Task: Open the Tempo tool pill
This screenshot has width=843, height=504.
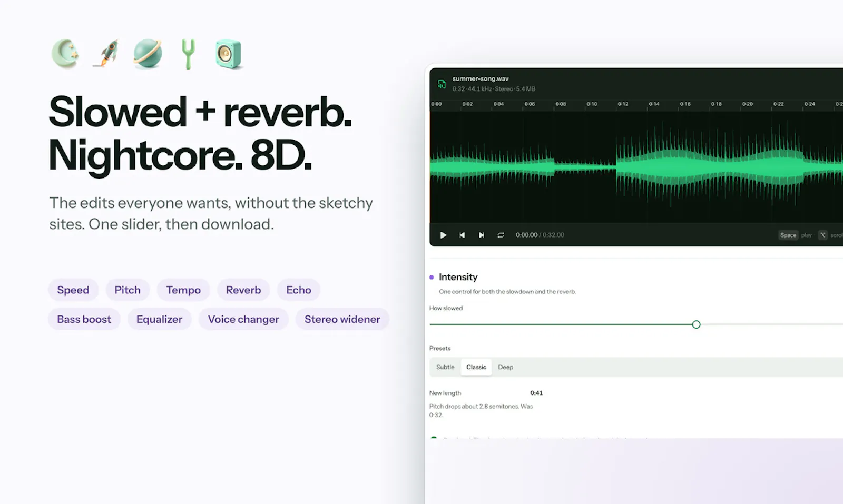Action: (183, 290)
